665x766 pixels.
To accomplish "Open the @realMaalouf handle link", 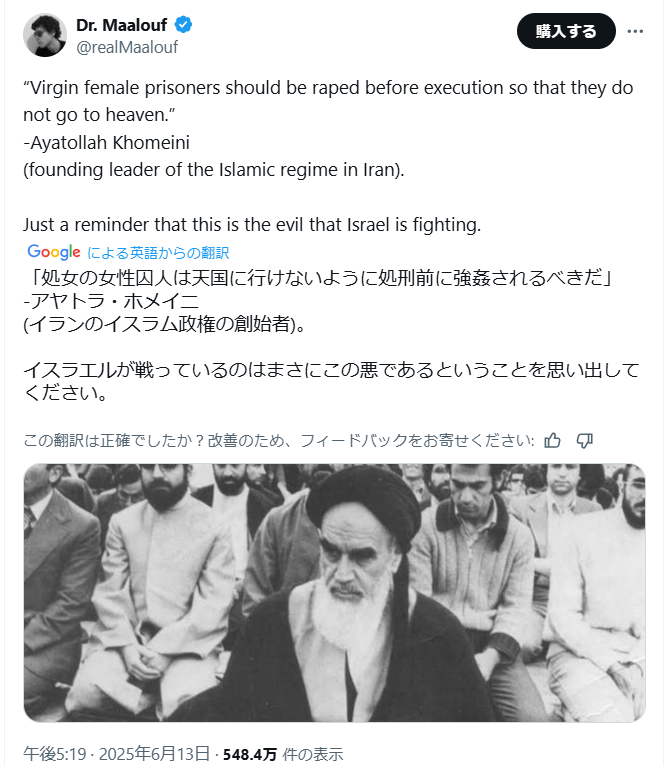I will pos(127,47).
